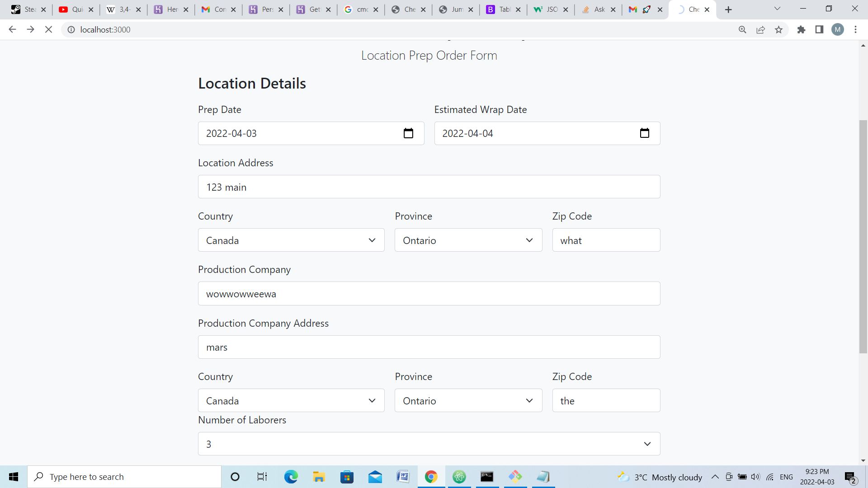Click the Location Address input field
Viewport: 868px width, 488px height.
[x=429, y=187]
